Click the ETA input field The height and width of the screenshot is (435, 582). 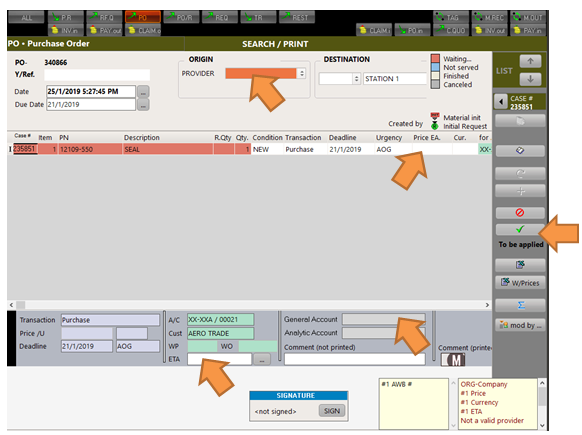coord(219,359)
